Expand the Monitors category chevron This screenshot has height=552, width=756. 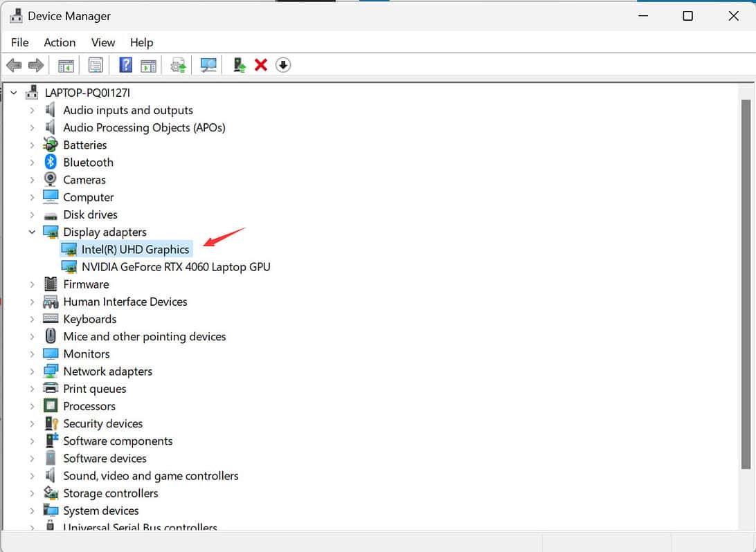click(x=32, y=354)
